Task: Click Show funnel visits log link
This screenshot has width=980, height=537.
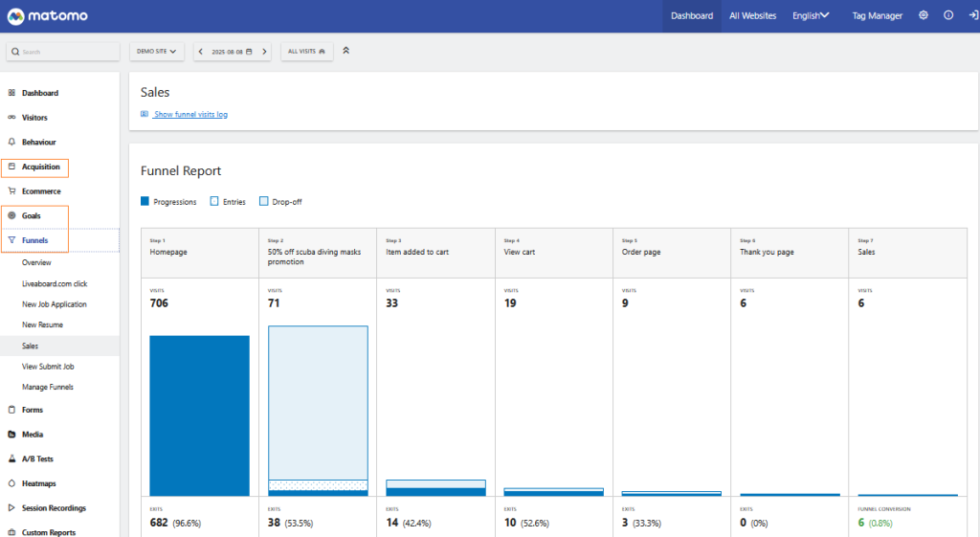Action: 189,115
